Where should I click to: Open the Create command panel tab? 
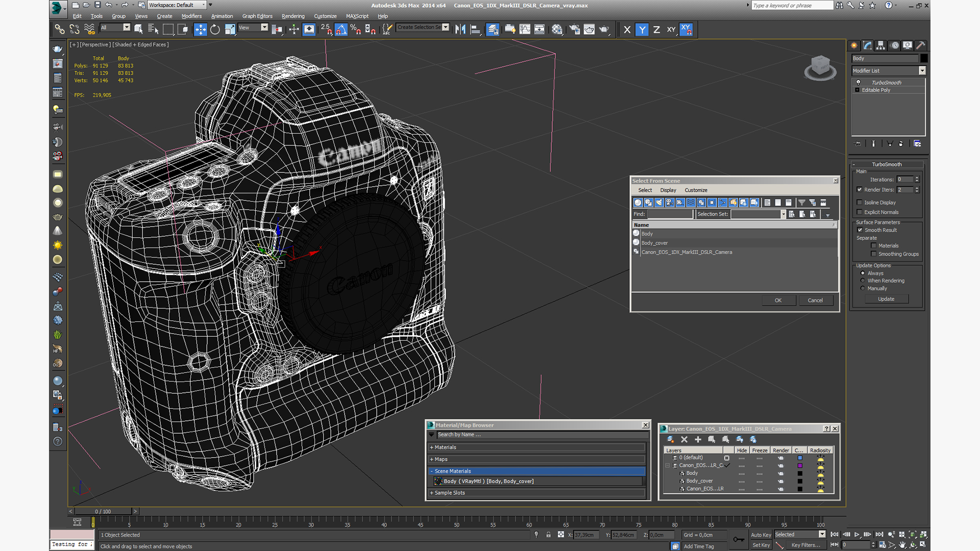click(854, 45)
